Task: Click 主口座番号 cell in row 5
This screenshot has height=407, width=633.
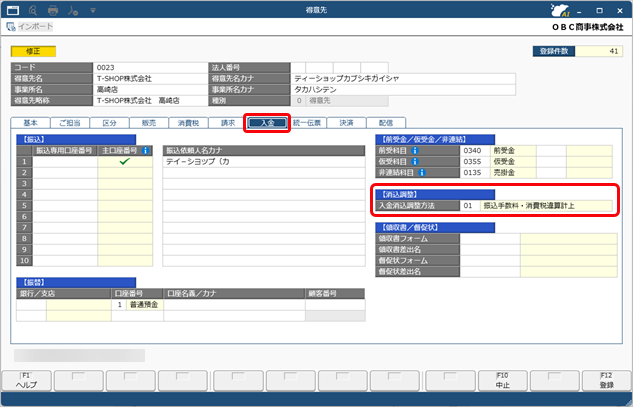Action: (x=125, y=206)
